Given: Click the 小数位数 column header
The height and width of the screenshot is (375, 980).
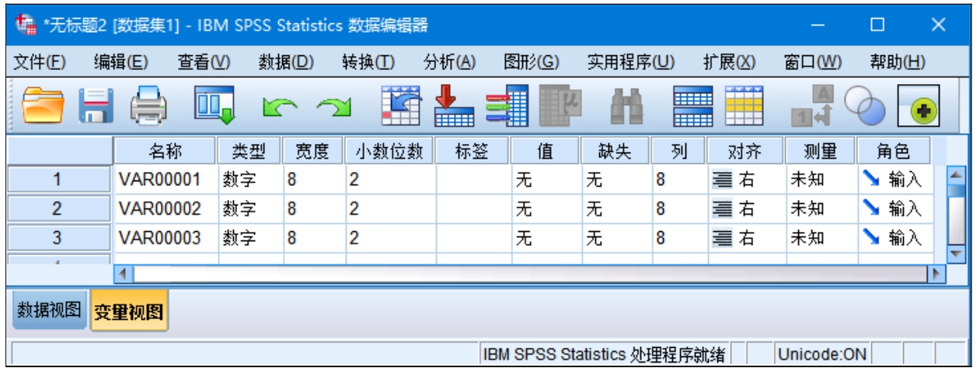Looking at the screenshot, I should [x=390, y=150].
